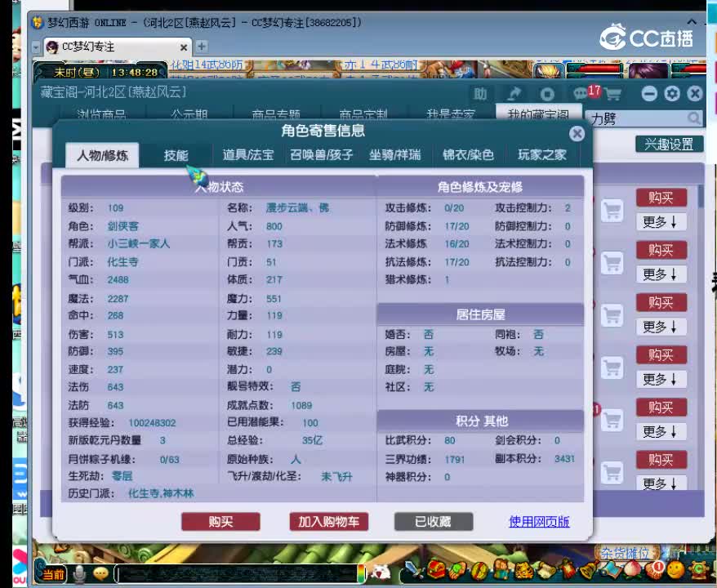The image size is (717, 588).
Task: Select blond character portrait at top
Action: coord(548,70)
